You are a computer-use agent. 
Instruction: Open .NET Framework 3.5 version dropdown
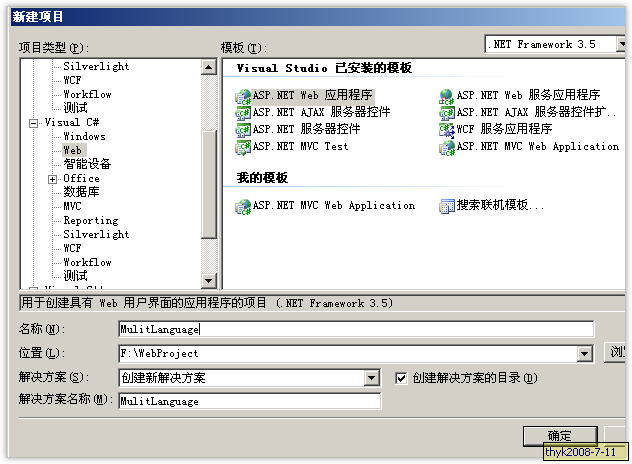click(621, 44)
